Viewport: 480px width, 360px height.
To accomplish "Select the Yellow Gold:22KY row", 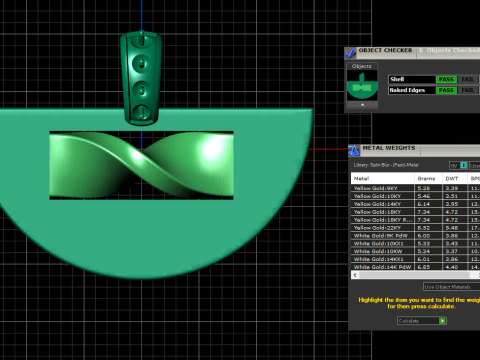I will coord(415,228).
